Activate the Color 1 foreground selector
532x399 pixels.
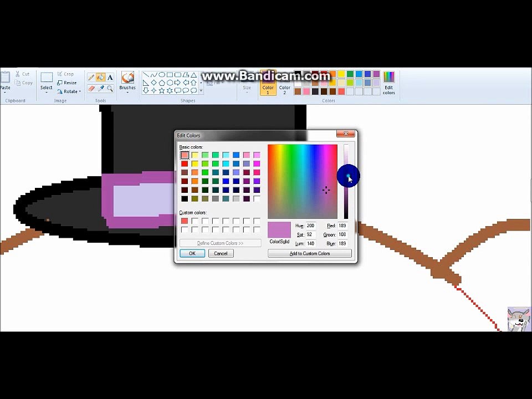click(268, 83)
